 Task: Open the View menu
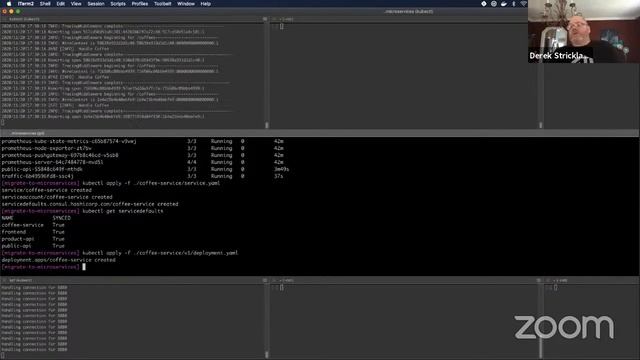tap(76, 4)
